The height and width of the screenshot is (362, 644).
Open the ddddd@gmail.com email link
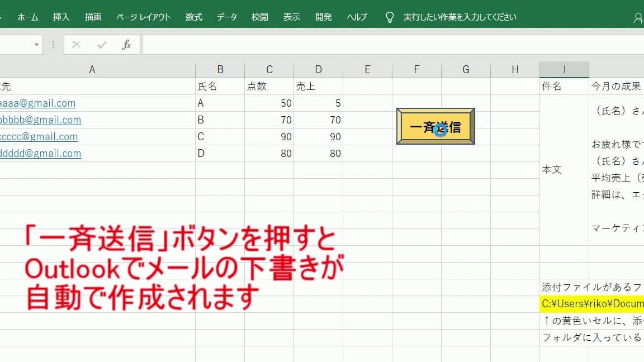pos(40,154)
